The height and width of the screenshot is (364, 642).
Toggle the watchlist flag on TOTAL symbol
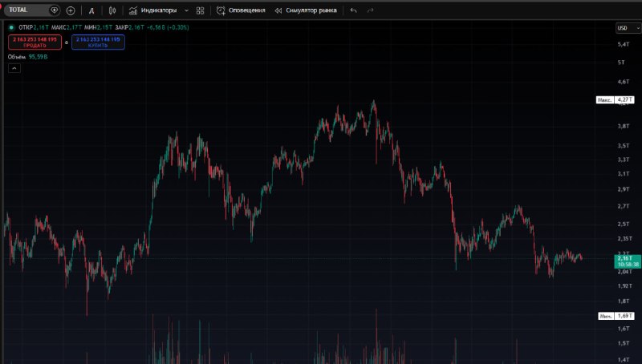[x=54, y=10]
